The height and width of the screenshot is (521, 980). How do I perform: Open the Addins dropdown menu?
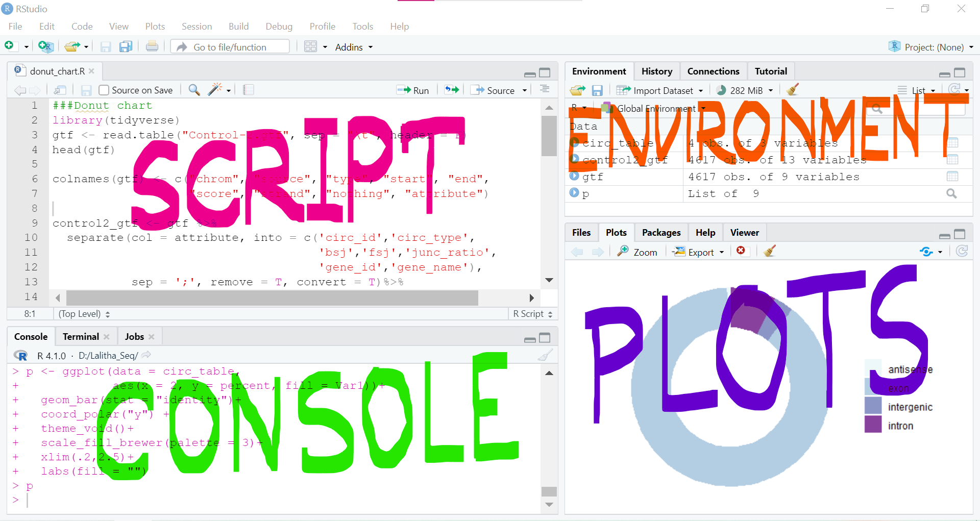coord(354,47)
